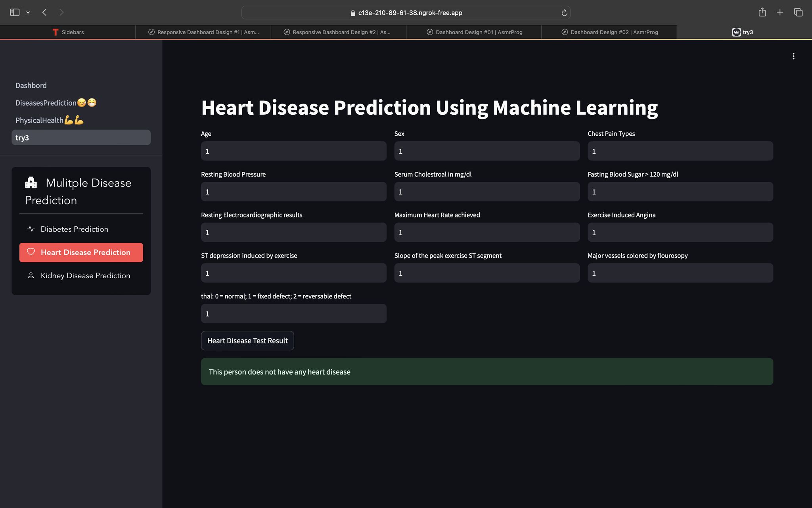The width and height of the screenshot is (812, 508).
Task: Open a new browser tab with plus
Action: pos(780,12)
